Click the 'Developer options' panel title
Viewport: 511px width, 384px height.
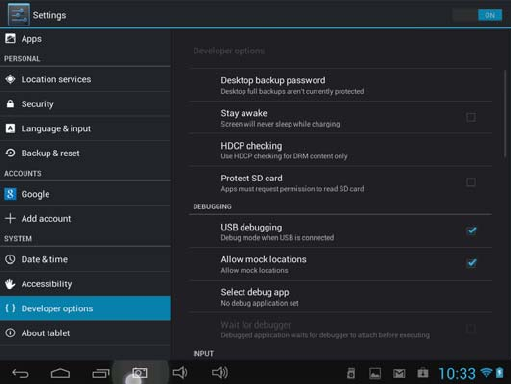[x=229, y=51]
